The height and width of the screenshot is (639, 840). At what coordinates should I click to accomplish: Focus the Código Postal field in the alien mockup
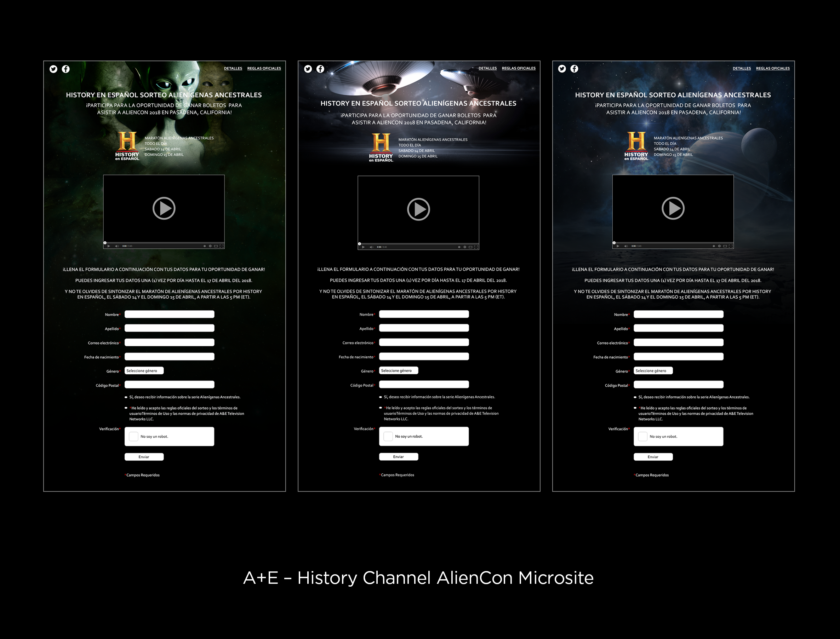[169, 385]
